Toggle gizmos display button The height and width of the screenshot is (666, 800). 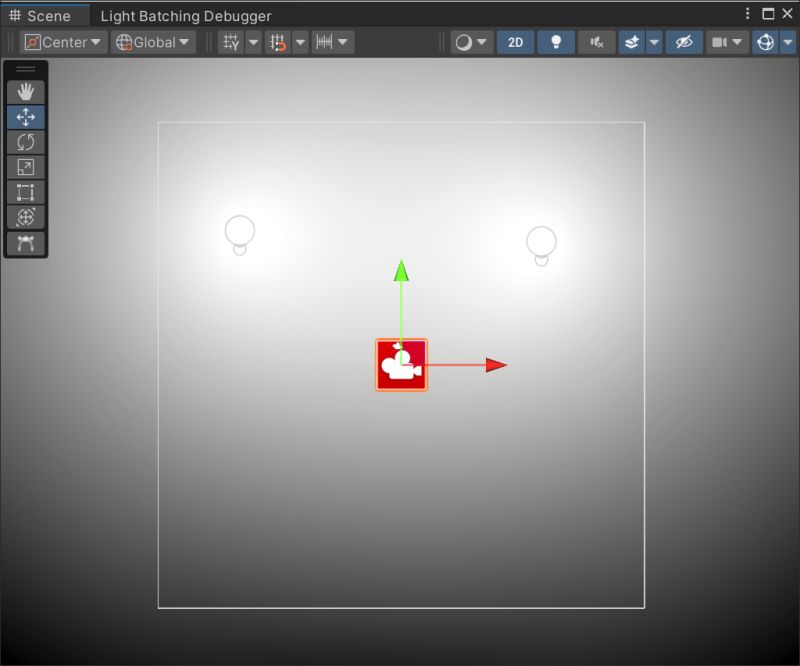tap(765, 42)
